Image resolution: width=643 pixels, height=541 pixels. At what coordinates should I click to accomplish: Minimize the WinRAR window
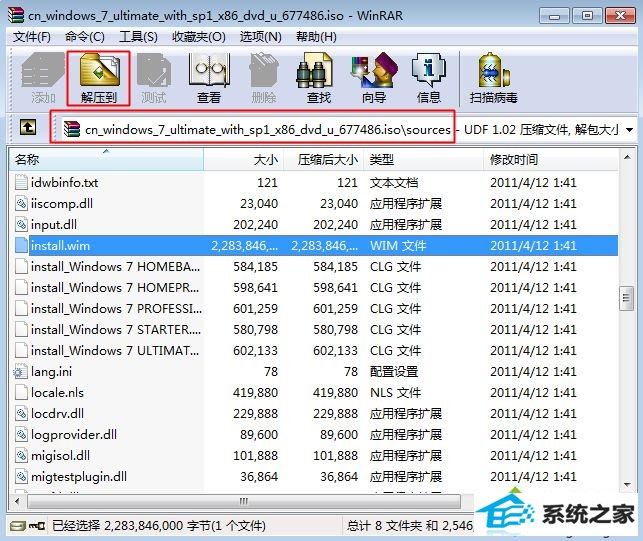pyautogui.click(x=554, y=16)
